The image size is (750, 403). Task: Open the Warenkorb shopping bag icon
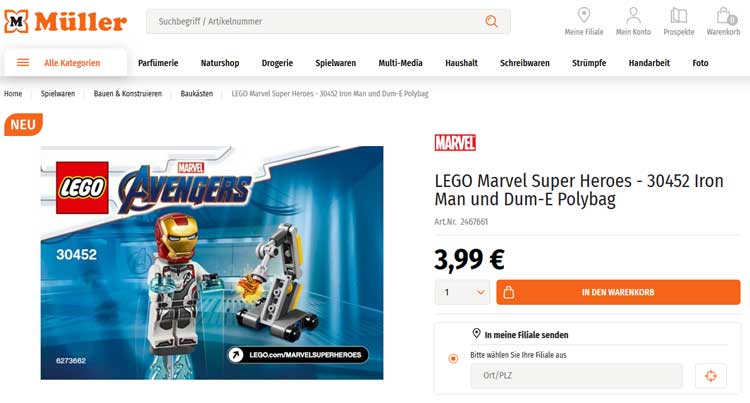[x=725, y=15]
